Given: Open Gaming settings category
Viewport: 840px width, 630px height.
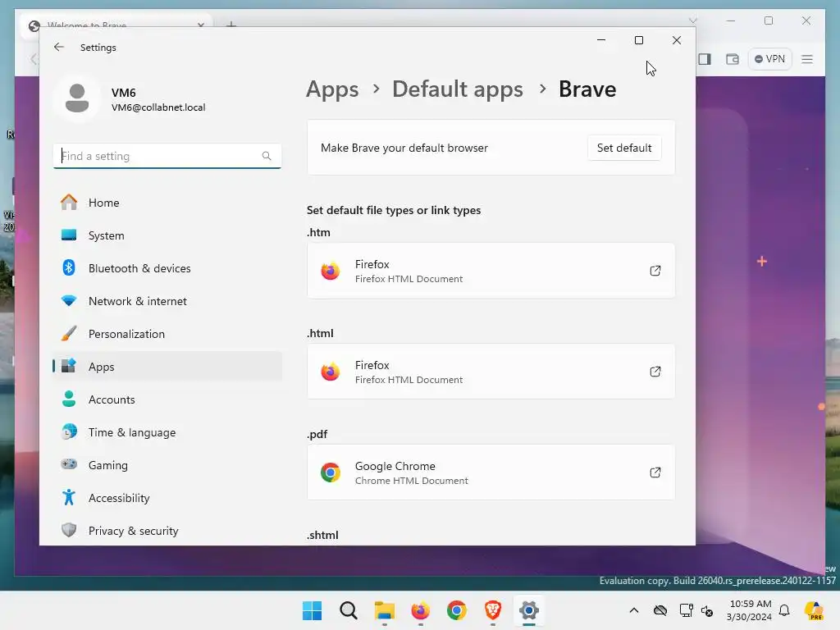Looking at the screenshot, I should (167, 465).
